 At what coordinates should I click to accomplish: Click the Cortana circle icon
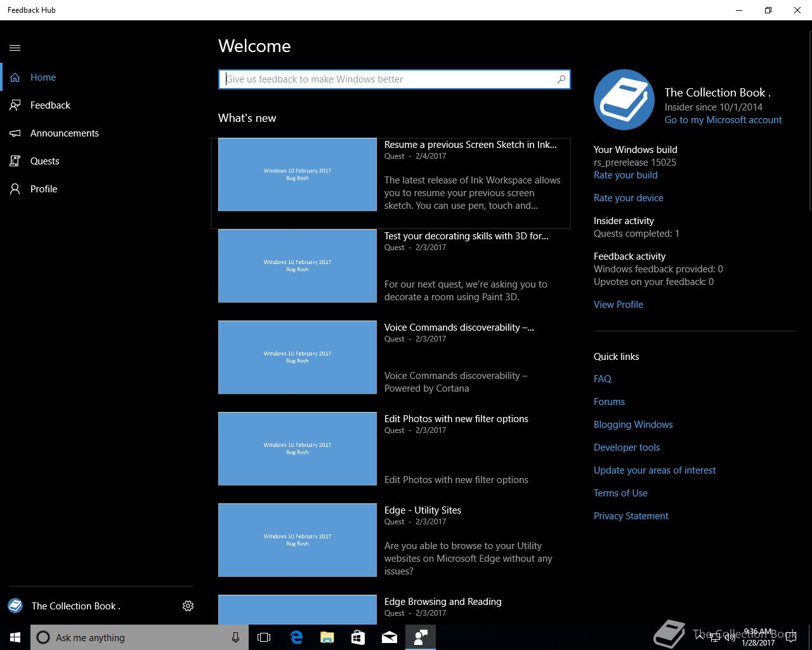(43, 637)
